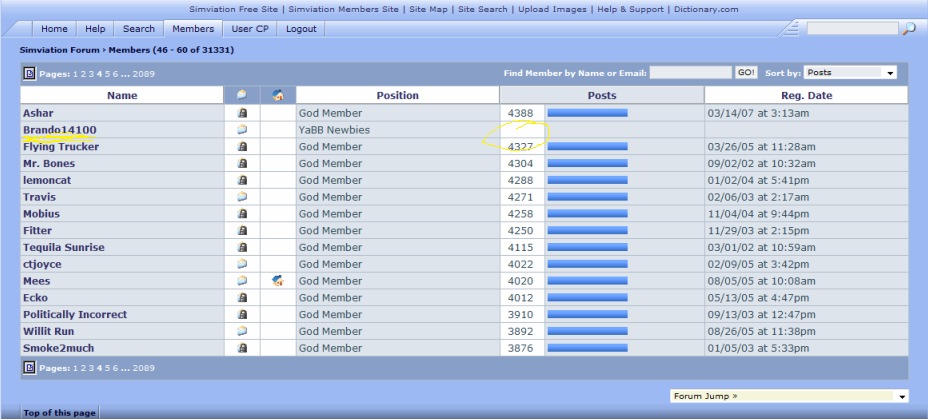Expand the Forum Jump dropdown
The width and height of the screenshot is (928, 419).
click(x=789, y=396)
